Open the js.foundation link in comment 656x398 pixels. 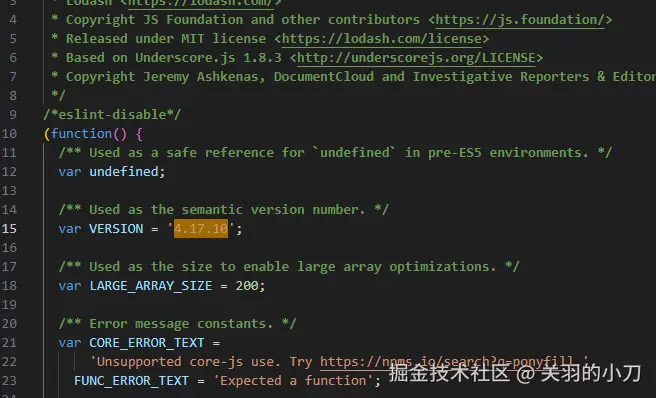click(520, 20)
